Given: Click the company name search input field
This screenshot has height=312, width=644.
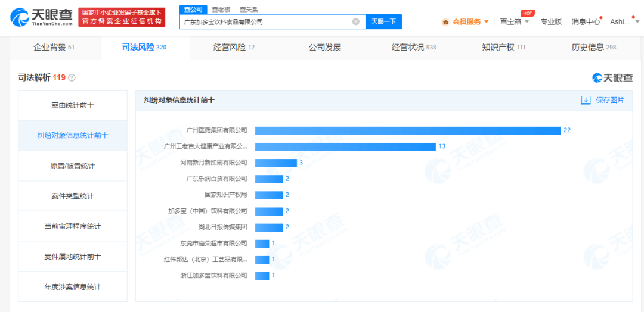Looking at the screenshot, I should click(265, 21).
